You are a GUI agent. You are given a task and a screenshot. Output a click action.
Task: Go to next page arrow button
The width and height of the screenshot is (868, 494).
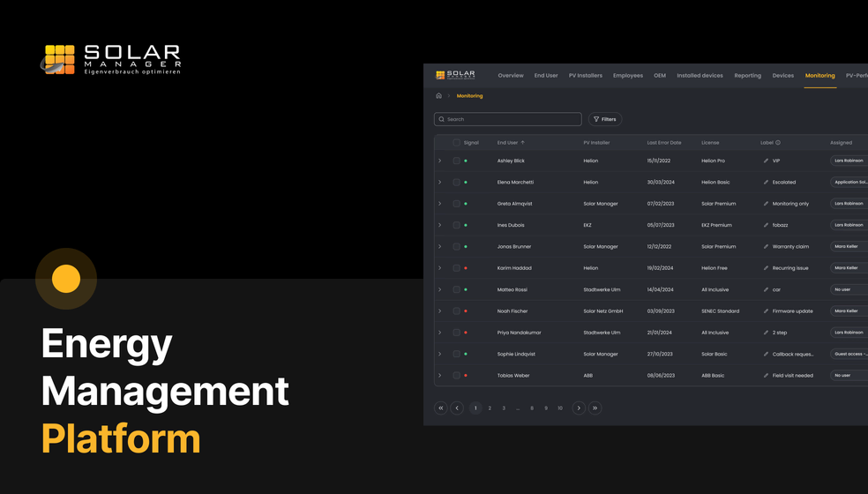(579, 408)
